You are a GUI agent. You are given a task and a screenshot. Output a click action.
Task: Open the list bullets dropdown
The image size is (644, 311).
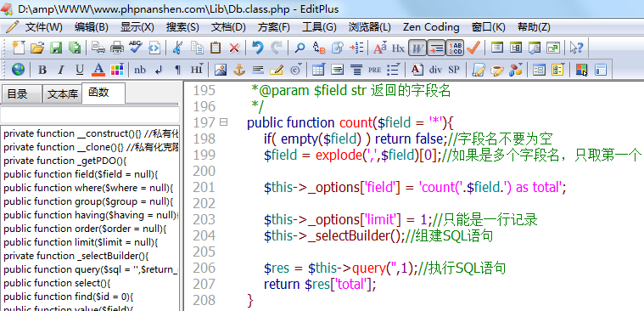click(394, 70)
